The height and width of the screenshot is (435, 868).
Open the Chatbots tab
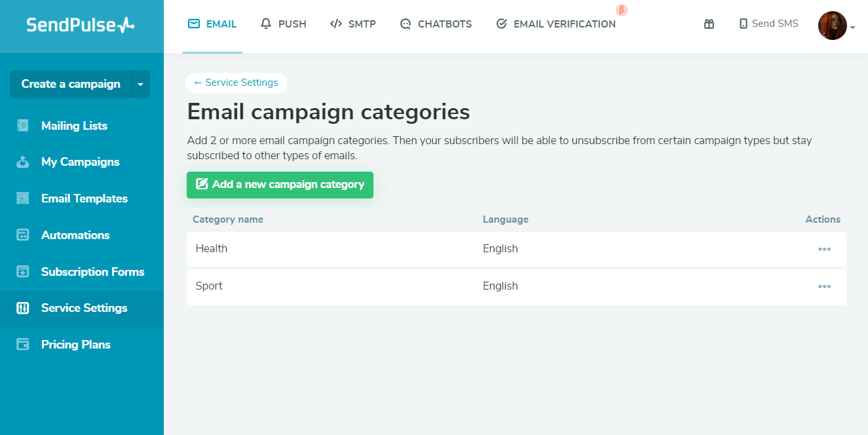click(x=436, y=24)
